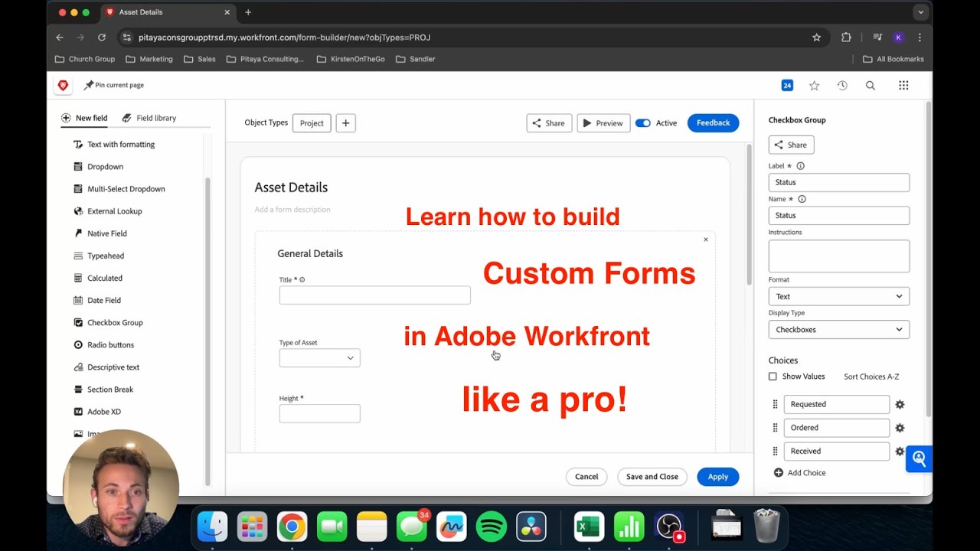This screenshot has width=980, height=551.
Task: Send Feedback via blue button
Action: [713, 123]
